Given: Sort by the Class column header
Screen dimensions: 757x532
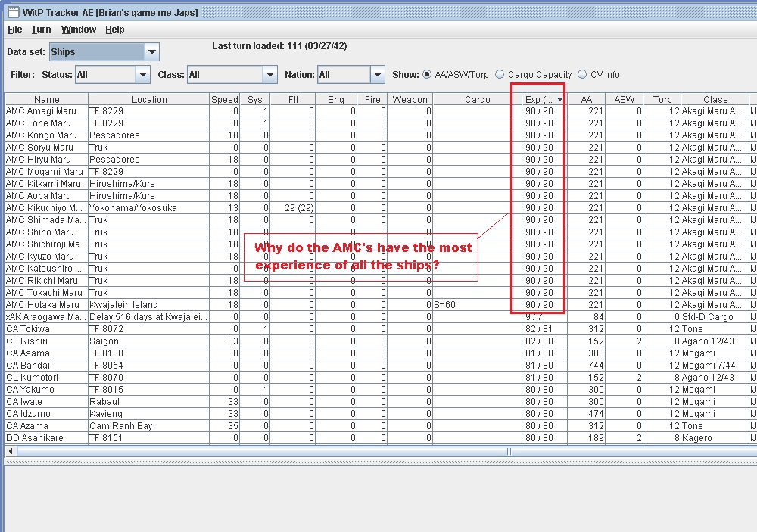Looking at the screenshot, I should [x=715, y=99].
